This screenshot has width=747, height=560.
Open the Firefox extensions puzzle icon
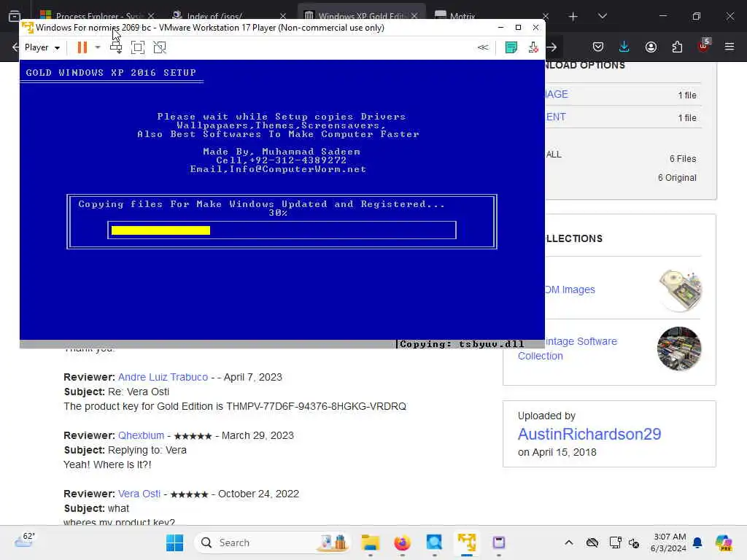pyautogui.click(x=677, y=47)
